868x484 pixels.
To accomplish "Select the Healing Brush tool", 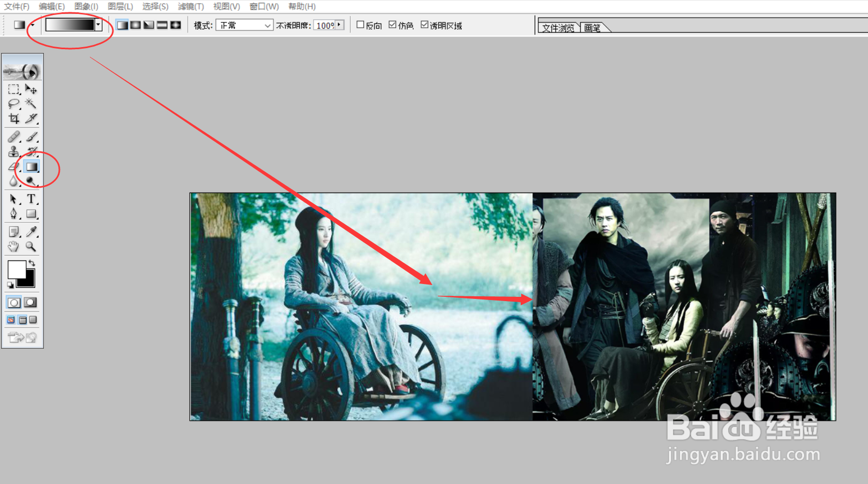I will point(14,137).
